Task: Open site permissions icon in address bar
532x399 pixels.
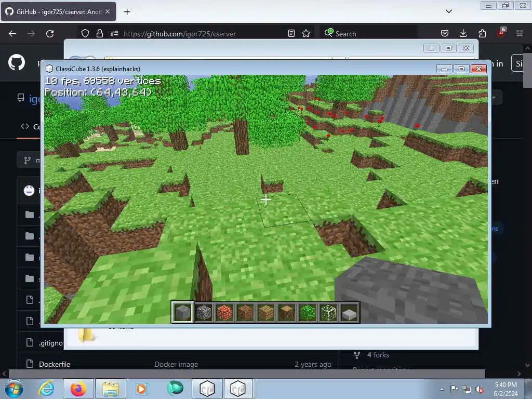Action: click(x=114, y=33)
